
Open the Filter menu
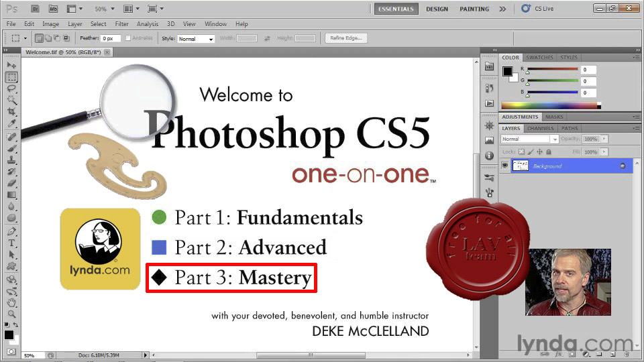(x=121, y=24)
